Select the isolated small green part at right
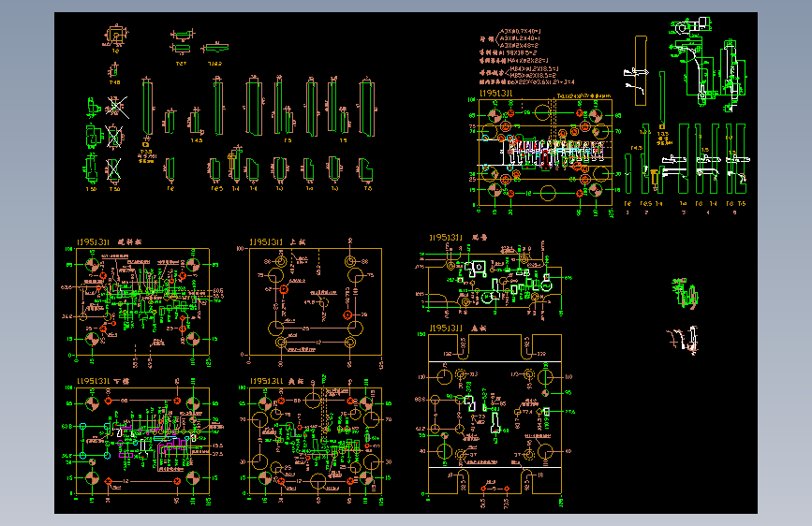Screen dimensions: 812x526 686,293
